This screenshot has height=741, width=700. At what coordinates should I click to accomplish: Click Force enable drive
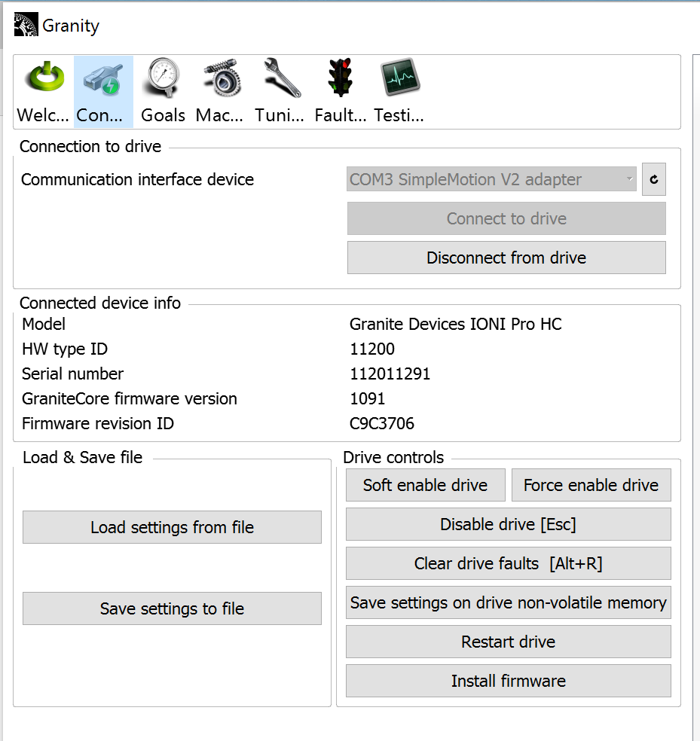coord(591,485)
